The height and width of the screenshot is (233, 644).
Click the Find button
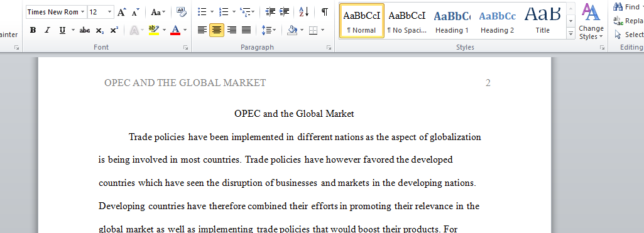(628, 7)
